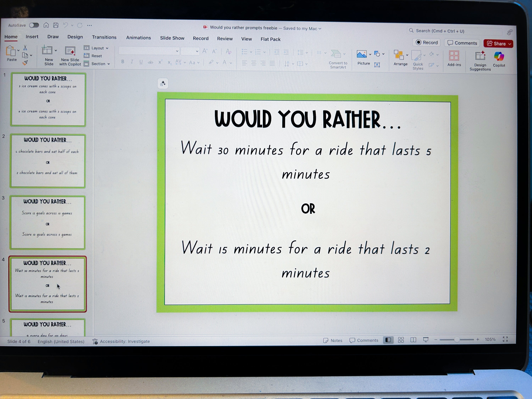Click the Center text alignment icon
The height and width of the screenshot is (399, 532).
click(254, 63)
